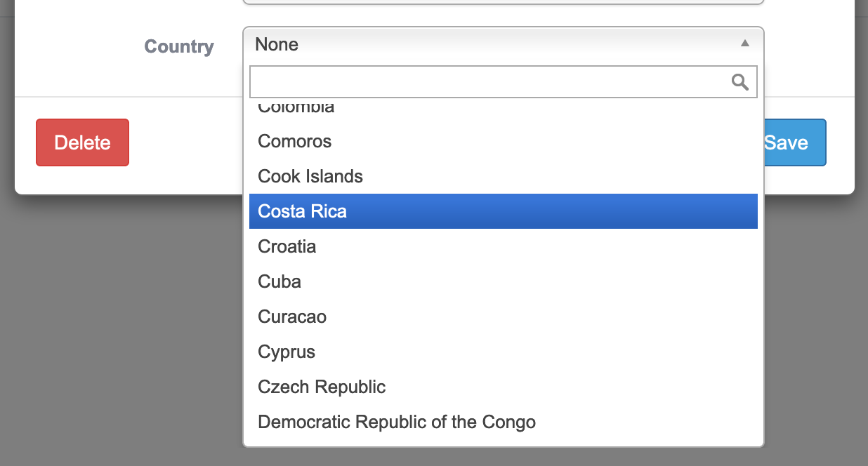The height and width of the screenshot is (466, 868).
Task: Collapse the Country dropdown using its arrow
Action: [x=745, y=44]
